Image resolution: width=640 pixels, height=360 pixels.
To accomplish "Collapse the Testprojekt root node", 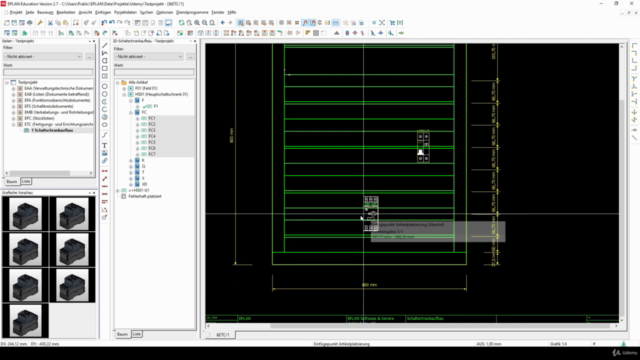I will pyautogui.click(x=7, y=82).
